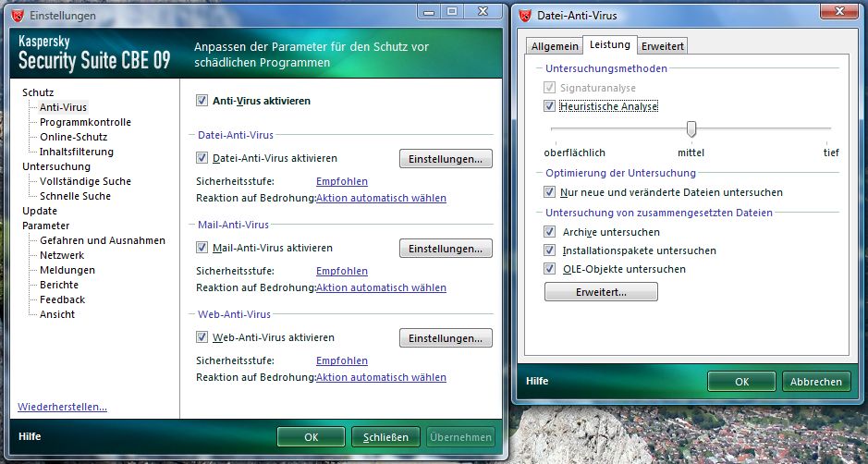Select Inhaltsfilterung in the settings tree
Image resolution: width=868 pixels, height=464 pixels.
[77, 152]
